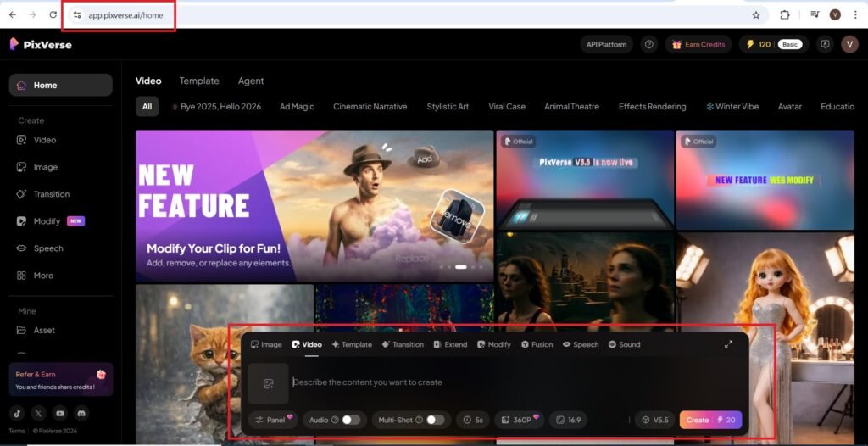
Task: Open the user avatar V in PixVerse header
Action: pyautogui.click(x=849, y=44)
